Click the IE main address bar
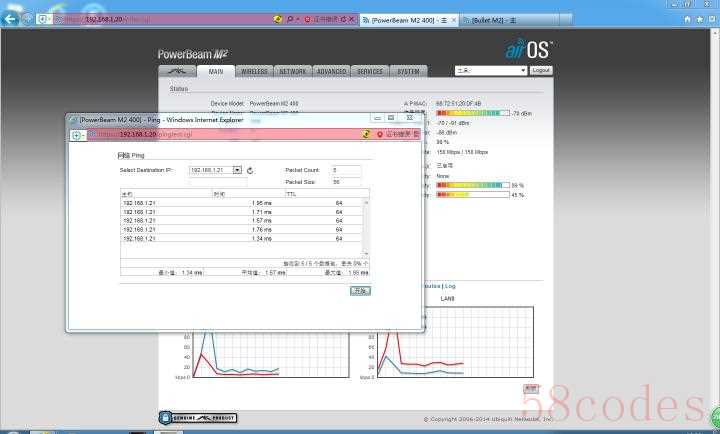The image size is (720, 434). (x=161, y=19)
